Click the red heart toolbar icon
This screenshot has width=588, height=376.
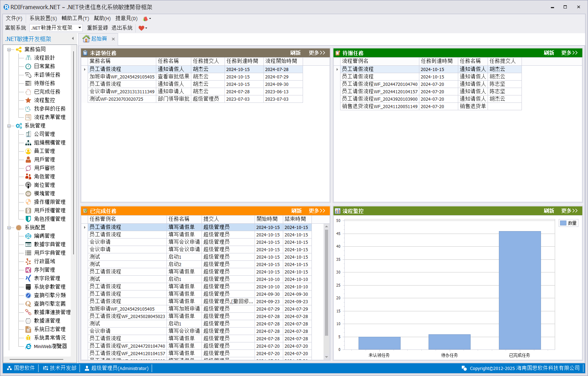click(141, 28)
